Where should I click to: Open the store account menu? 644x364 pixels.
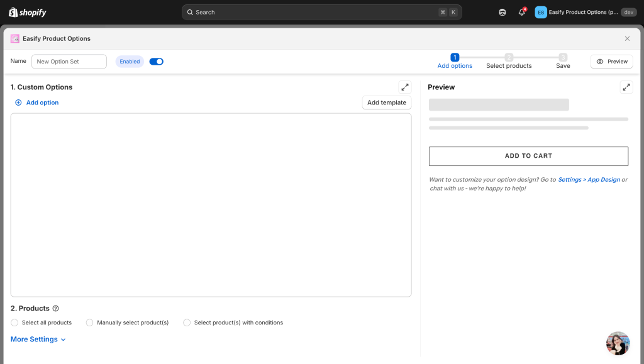point(585,12)
